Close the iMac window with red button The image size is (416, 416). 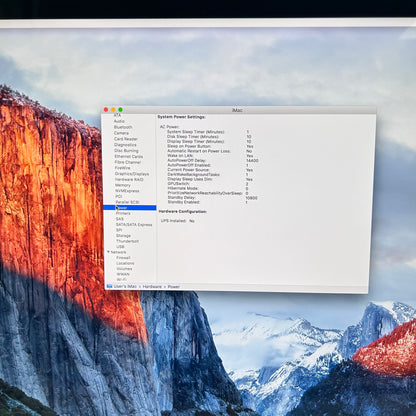(106, 109)
